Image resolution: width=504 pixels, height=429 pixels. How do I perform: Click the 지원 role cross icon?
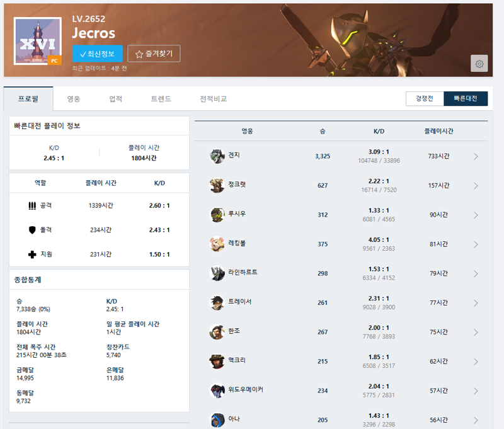(x=32, y=255)
